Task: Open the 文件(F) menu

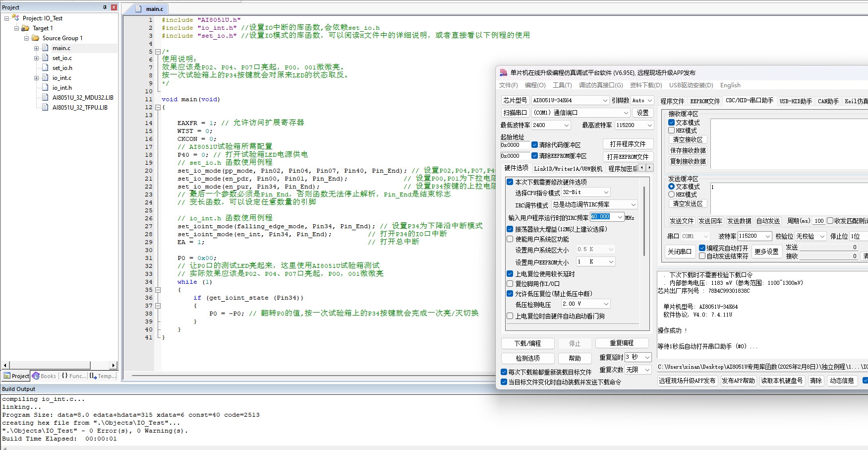Action: tap(508, 85)
